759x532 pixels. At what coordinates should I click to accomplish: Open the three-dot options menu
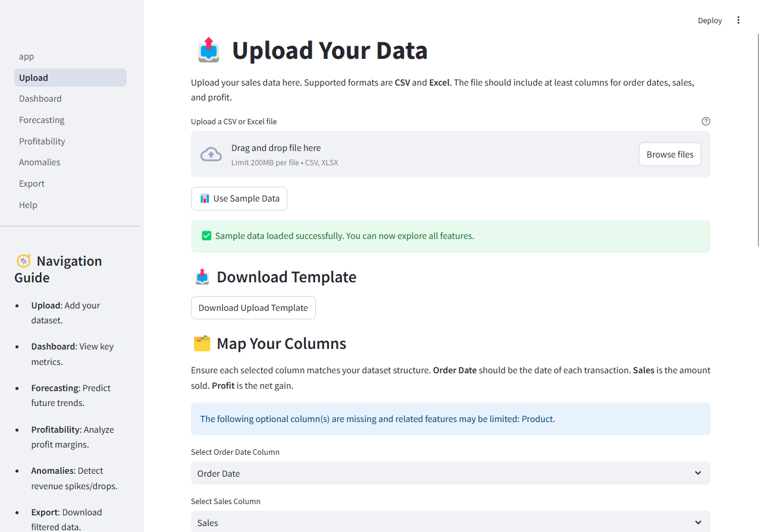[738, 20]
